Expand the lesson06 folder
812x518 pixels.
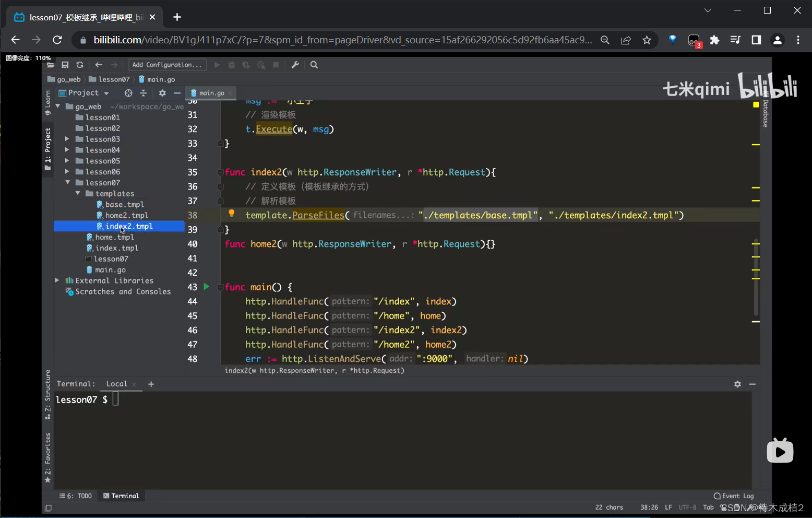pyautogui.click(x=67, y=171)
